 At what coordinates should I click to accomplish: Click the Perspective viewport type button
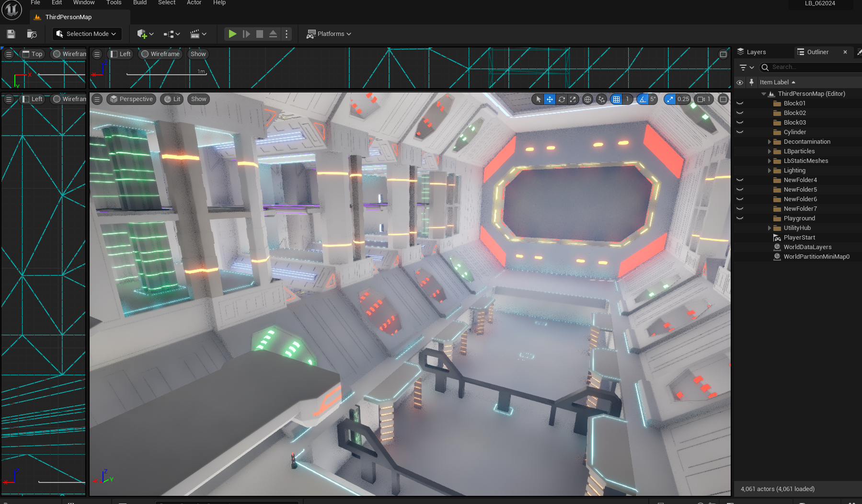click(x=131, y=99)
